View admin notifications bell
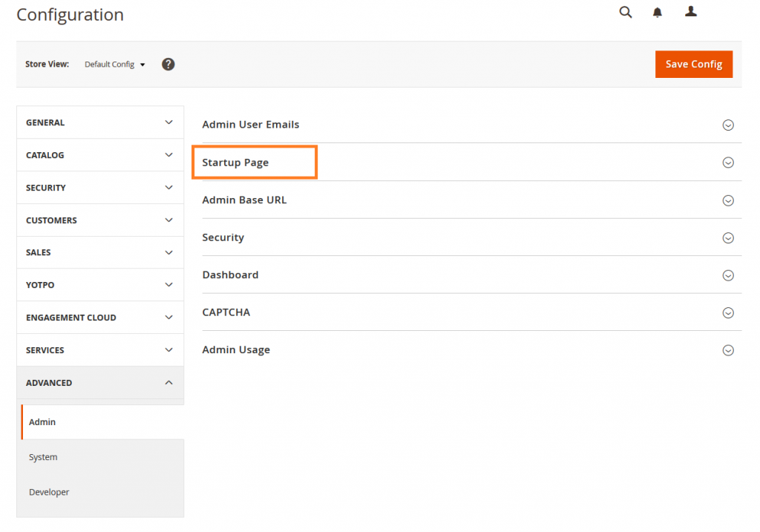Screen dimensions: 760x532 pyautogui.click(x=657, y=12)
